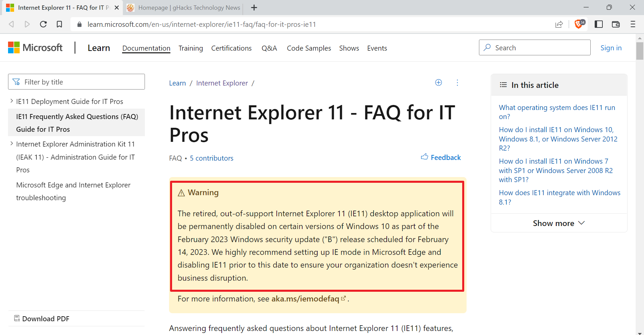Open the Documentation navigation item

pos(146,48)
